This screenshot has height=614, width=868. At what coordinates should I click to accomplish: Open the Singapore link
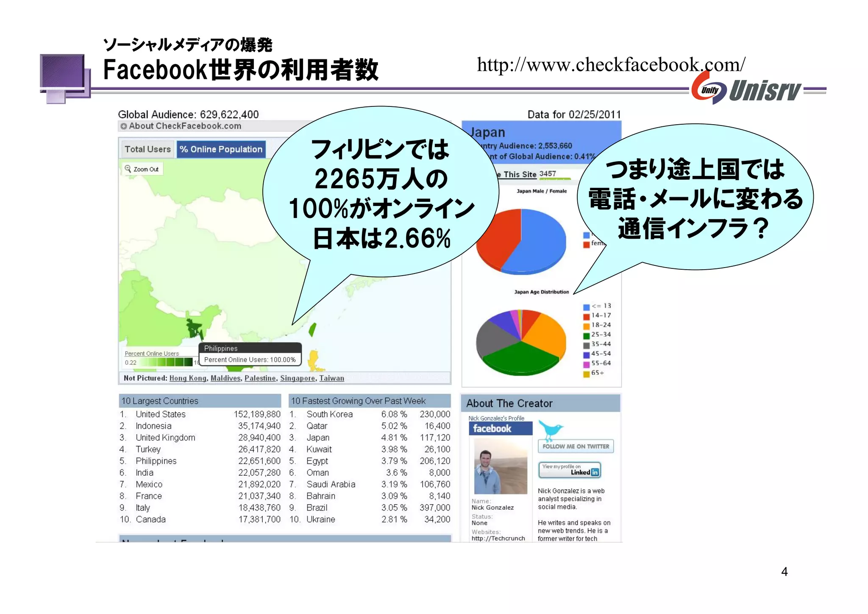tap(298, 378)
